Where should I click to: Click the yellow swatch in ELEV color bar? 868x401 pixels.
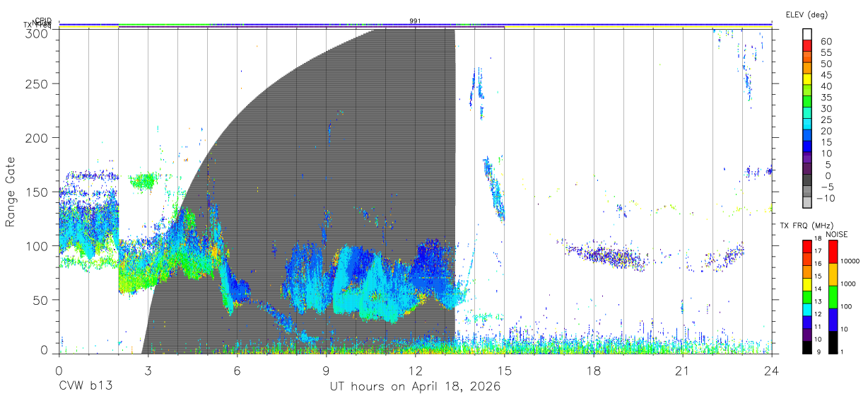pos(807,80)
